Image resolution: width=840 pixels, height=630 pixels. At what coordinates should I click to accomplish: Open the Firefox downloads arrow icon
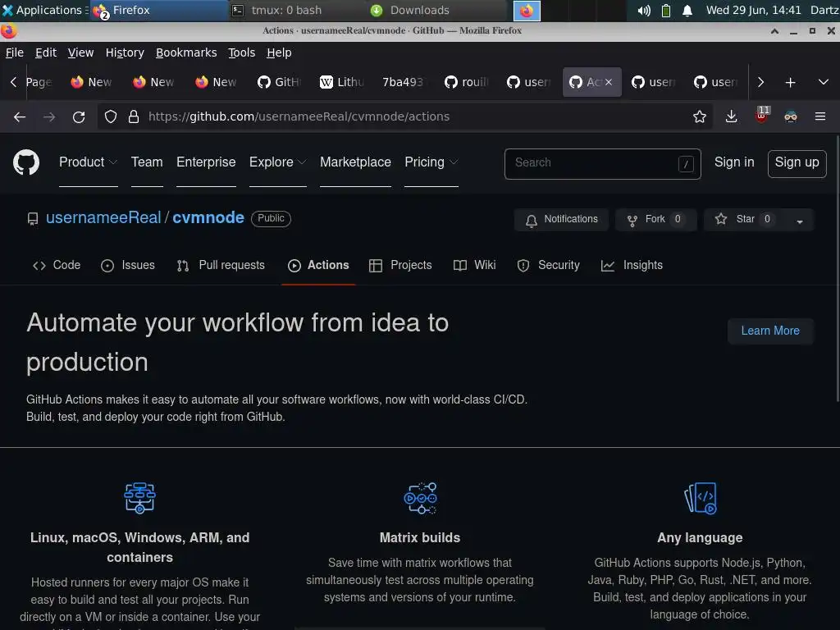coord(731,116)
